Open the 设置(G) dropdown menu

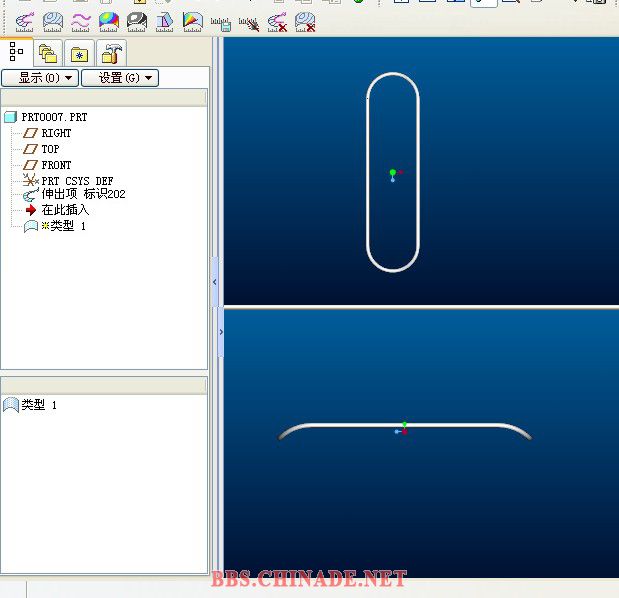tap(120, 78)
